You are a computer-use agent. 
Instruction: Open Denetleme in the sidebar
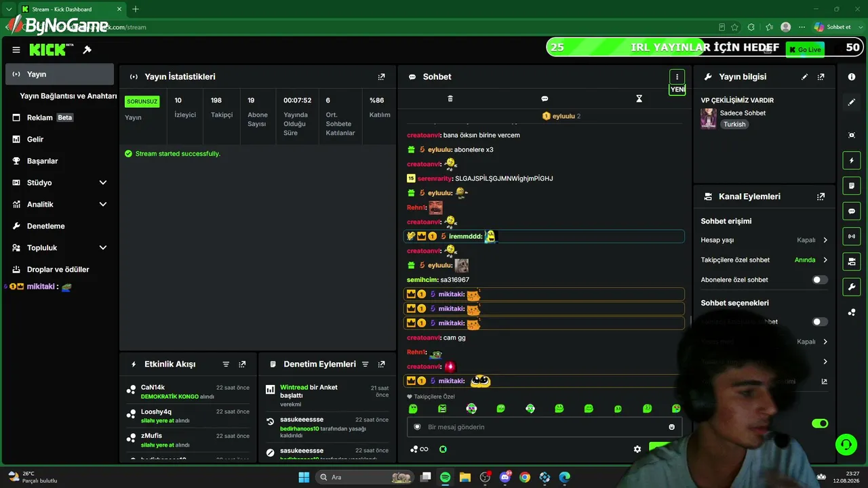tap(60, 226)
